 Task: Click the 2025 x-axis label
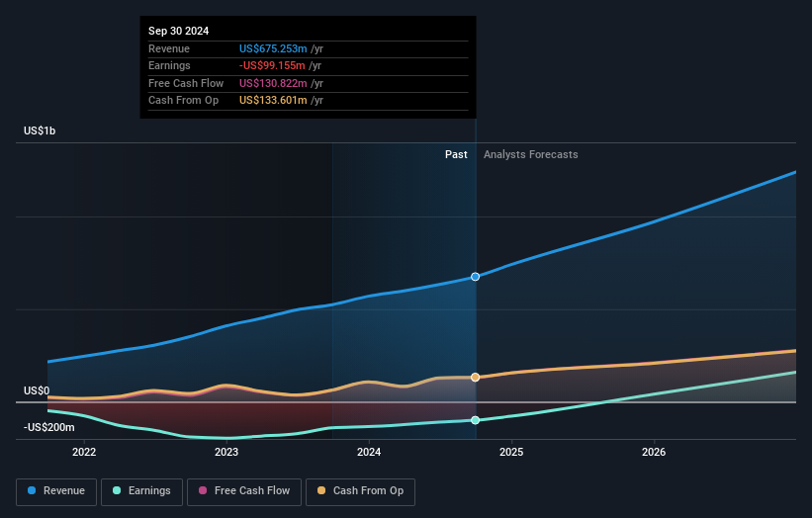511,453
